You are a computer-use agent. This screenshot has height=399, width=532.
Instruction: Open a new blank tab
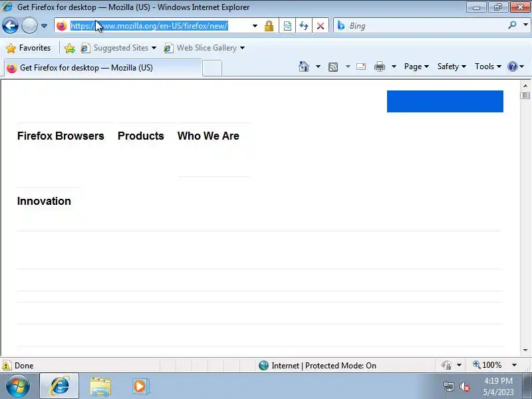[212, 68]
